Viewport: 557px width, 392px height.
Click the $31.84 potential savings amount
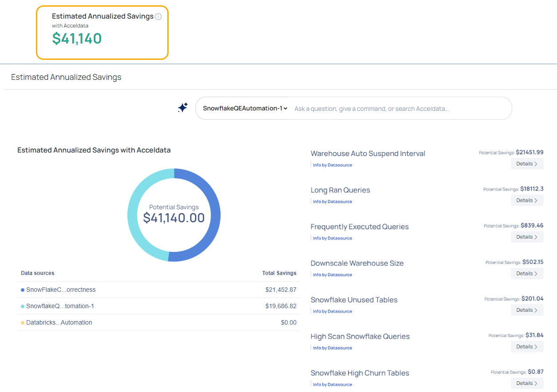[534, 335]
